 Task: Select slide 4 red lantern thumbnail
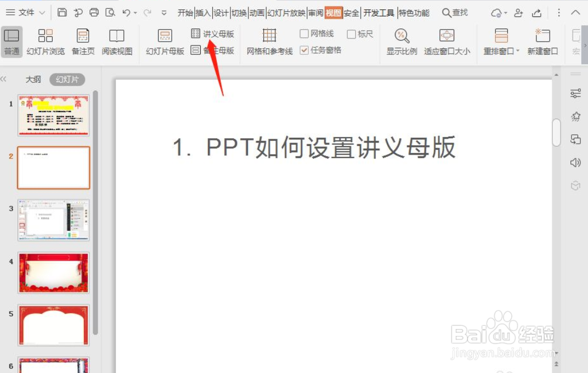[x=54, y=273]
